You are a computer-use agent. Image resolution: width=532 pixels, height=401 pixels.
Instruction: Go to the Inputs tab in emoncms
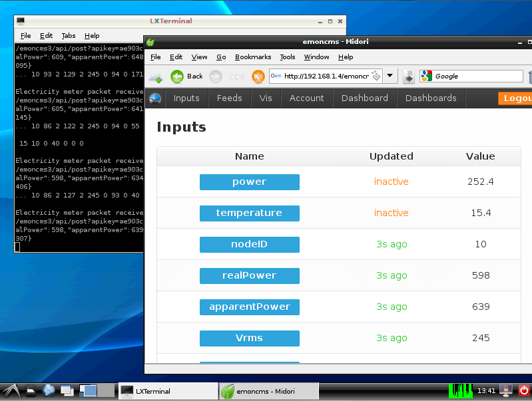186,98
